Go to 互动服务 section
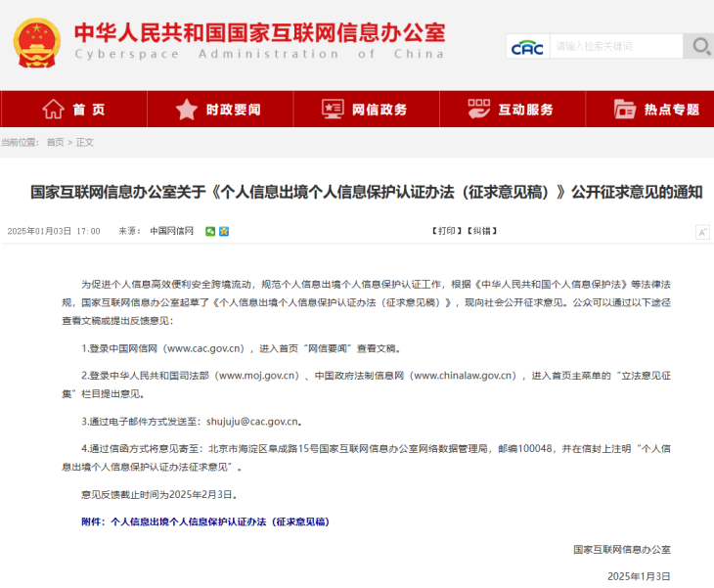This screenshot has width=714, height=588. pos(526,110)
